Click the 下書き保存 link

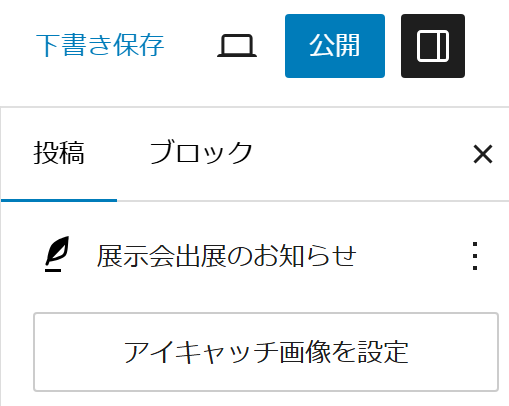tap(100, 46)
